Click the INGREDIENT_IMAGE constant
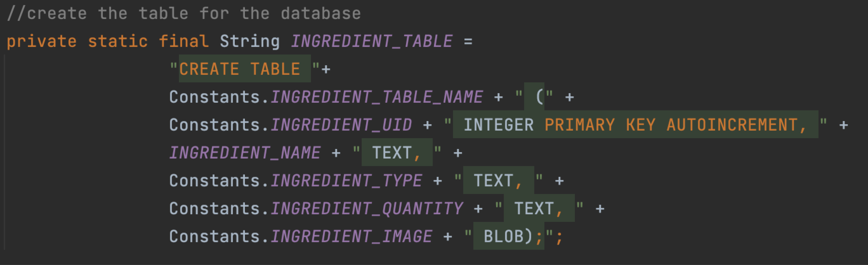The image size is (868, 265). pos(351,237)
